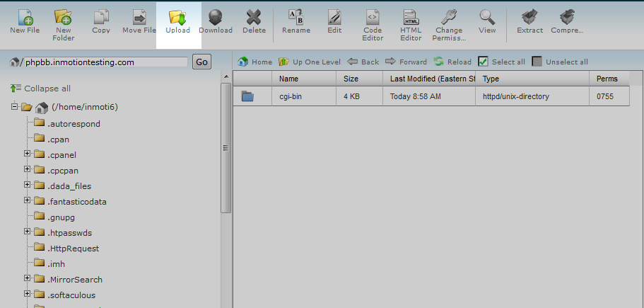
Task: Select the .cpan folder in tree
Action: coord(58,139)
